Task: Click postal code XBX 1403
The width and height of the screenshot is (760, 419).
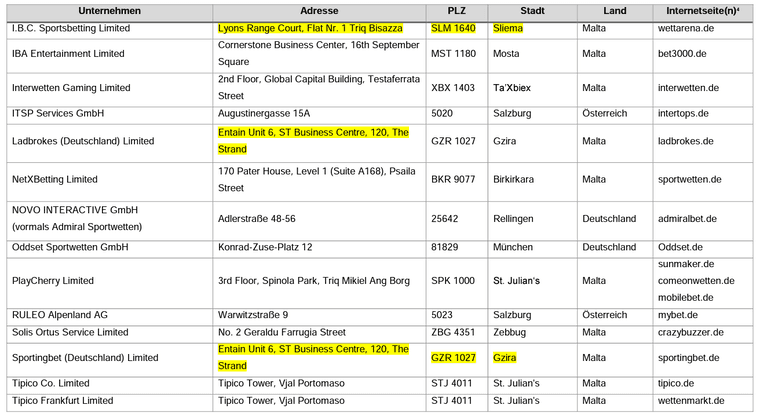Action: click(453, 88)
